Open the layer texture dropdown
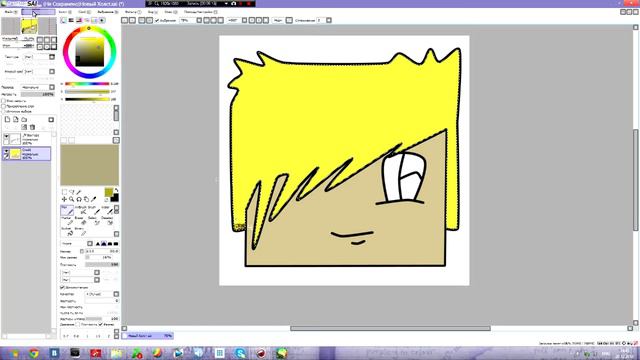 52,57
